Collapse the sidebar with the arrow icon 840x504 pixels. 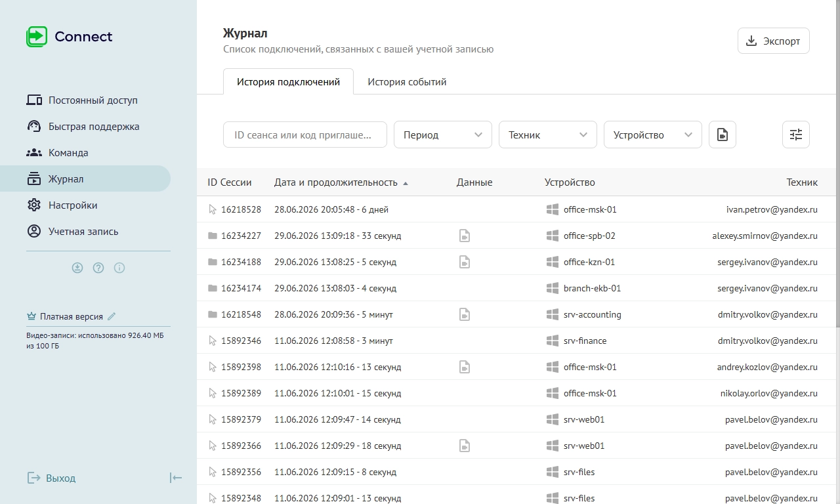[x=176, y=478]
